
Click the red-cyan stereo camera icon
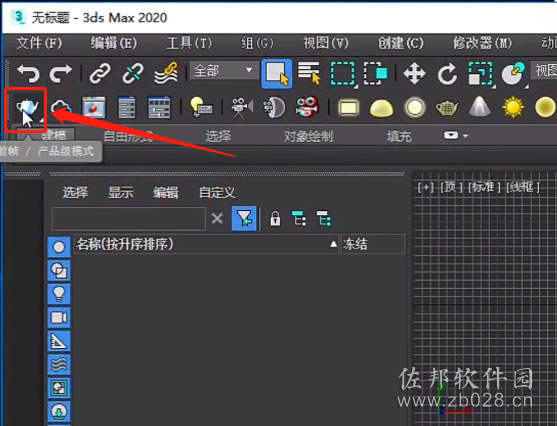(307, 107)
